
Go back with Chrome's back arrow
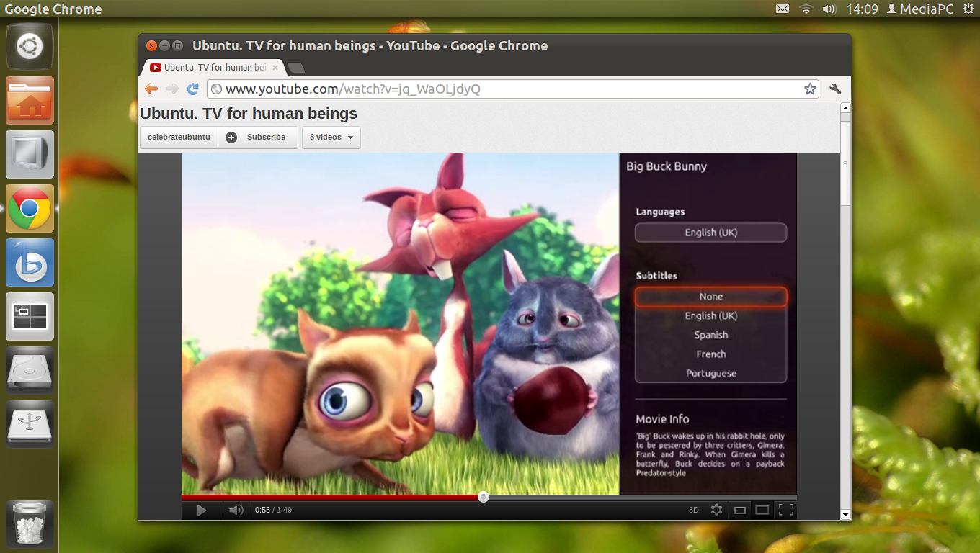tap(151, 89)
